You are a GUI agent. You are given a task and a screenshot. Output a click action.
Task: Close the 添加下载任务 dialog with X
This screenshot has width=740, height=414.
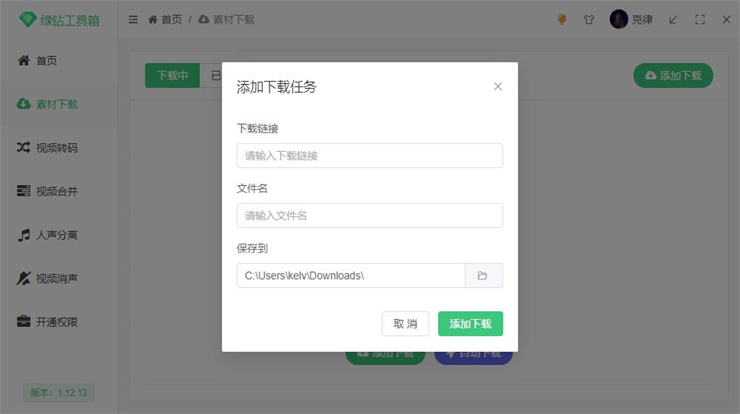click(498, 86)
